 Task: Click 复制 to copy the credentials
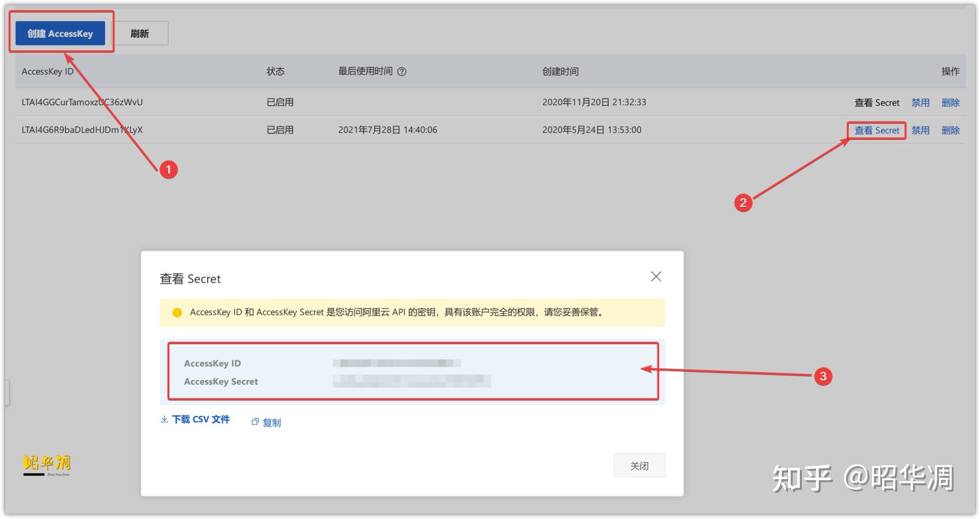(272, 421)
